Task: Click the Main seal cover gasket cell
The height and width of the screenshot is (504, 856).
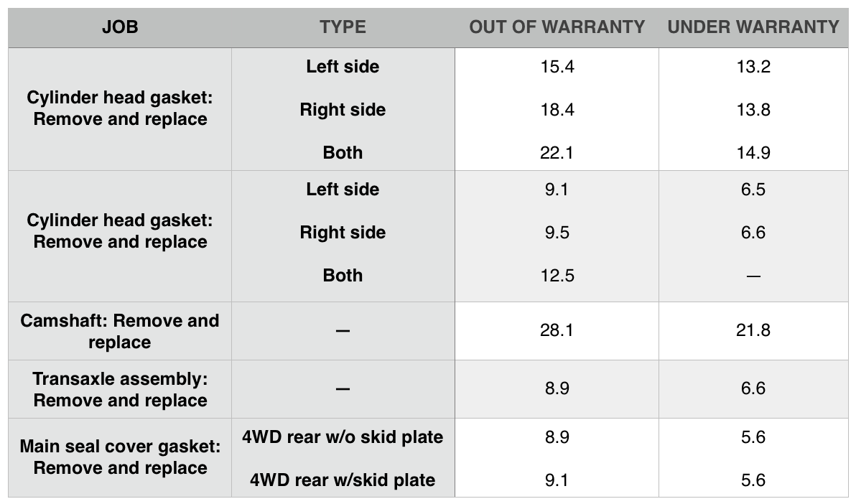Action: click(x=120, y=457)
